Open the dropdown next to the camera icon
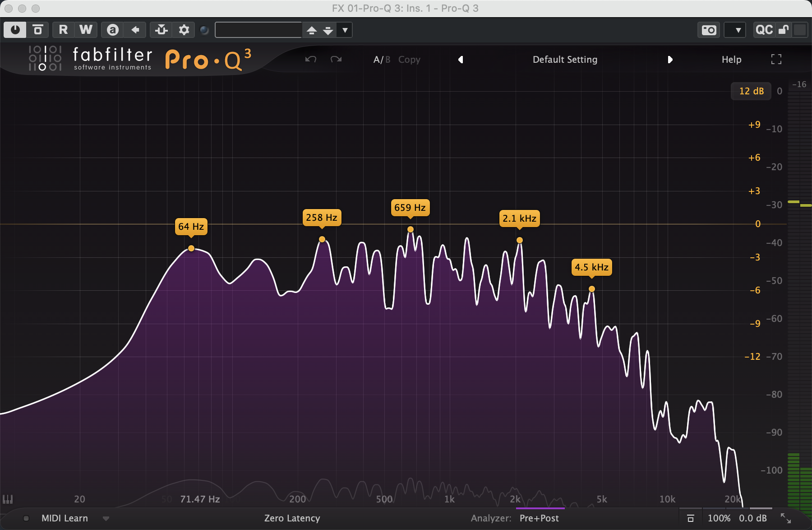The height and width of the screenshot is (530, 812). pyautogui.click(x=735, y=30)
